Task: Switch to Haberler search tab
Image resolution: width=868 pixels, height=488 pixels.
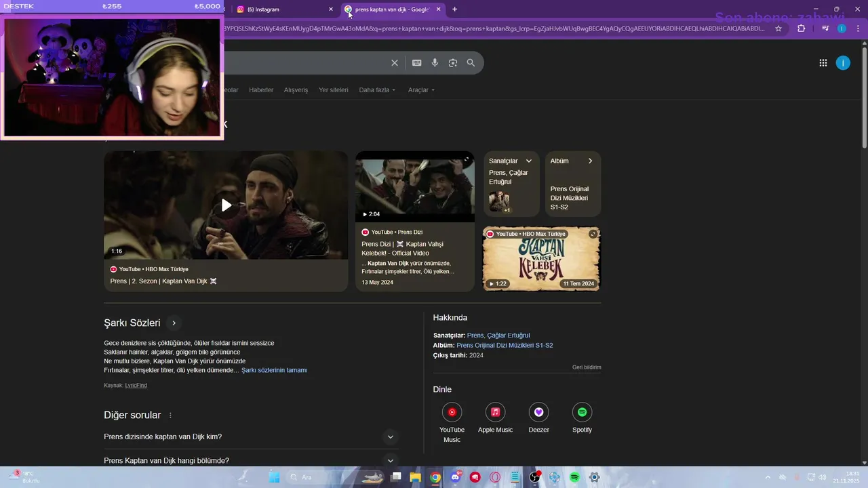Action: click(x=261, y=90)
